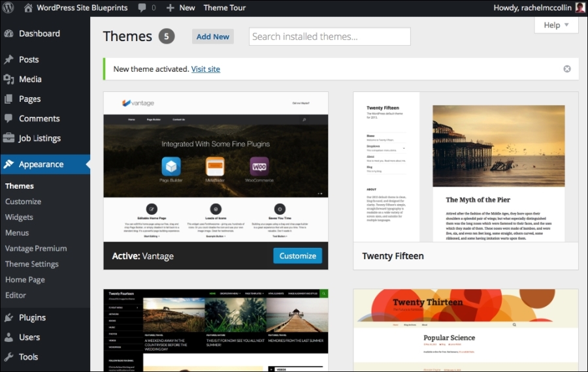Click the Active: Vantage label
Viewport: 588px width, 372px height.
click(x=143, y=256)
